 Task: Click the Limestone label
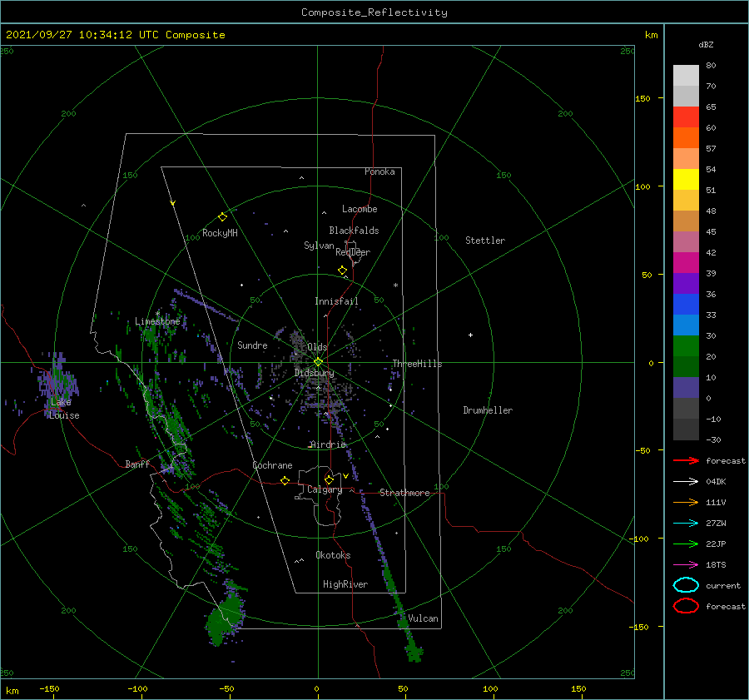tap(157, 321)
